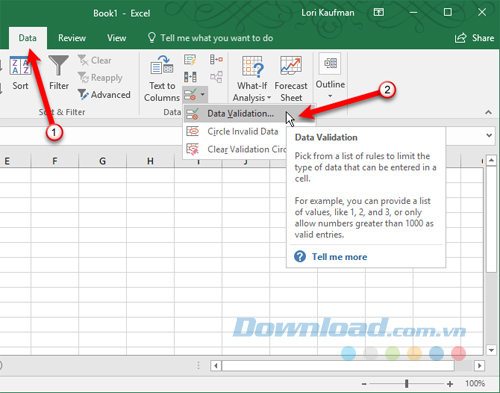Toggle the Filter funnel icon

click(x=59, y=66)
